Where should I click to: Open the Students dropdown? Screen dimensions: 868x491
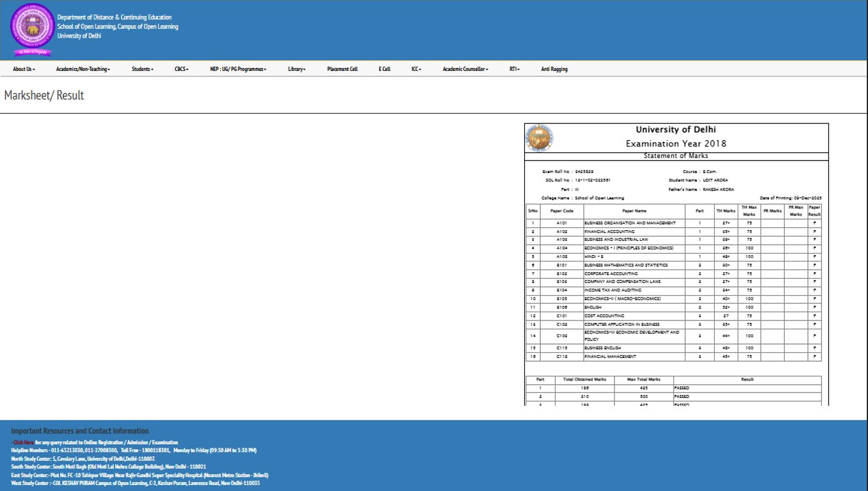click(142, 69)
